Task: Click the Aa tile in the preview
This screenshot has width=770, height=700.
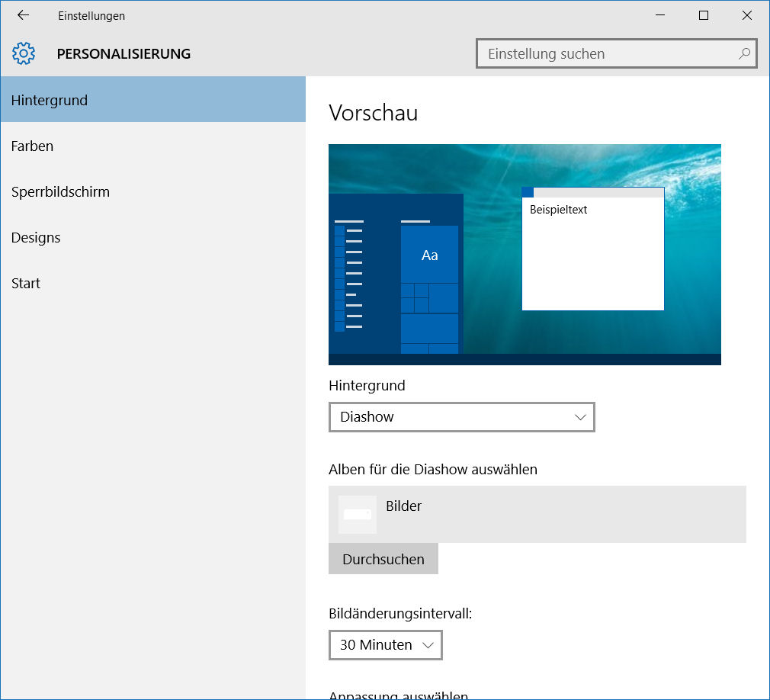Action: 429,255
